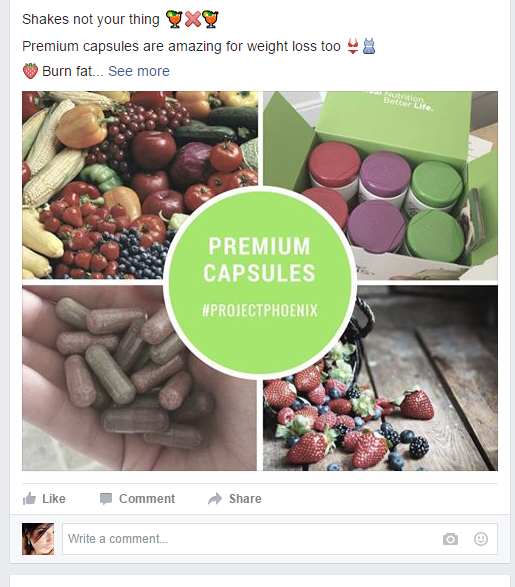The height and width of the screenshot is (587, 515).
Task: Click the strawberry emoji before Burn fat
Action: tap(30, 71)
